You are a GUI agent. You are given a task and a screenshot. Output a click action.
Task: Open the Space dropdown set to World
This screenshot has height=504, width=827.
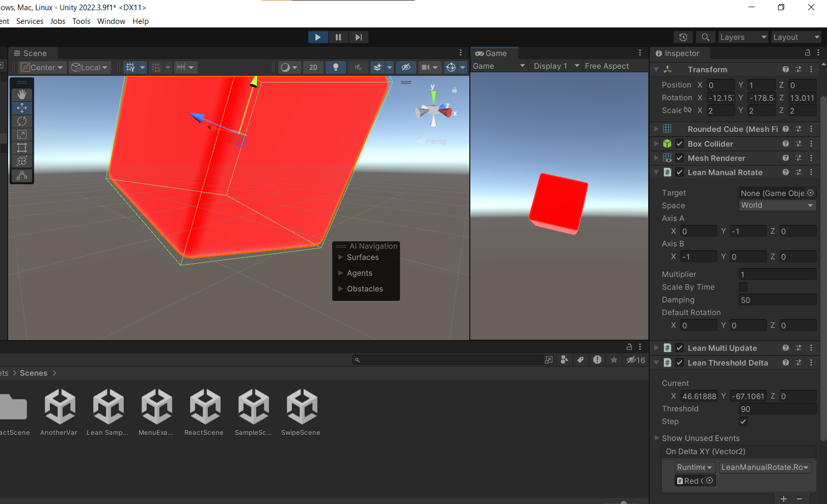coord(777,205)
